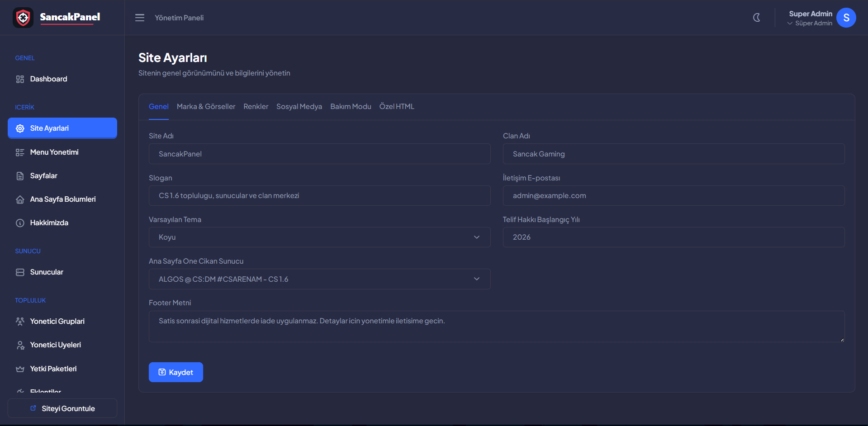Expand the Varsayılan Tema dropdown
The image size is (868, 426).
pos(320,237)
